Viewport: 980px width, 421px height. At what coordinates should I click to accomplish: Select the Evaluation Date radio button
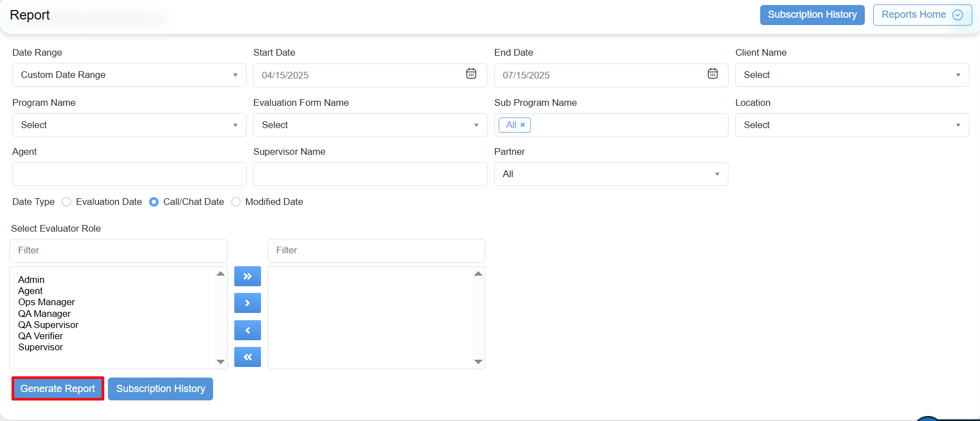click(x=67, y=202)
